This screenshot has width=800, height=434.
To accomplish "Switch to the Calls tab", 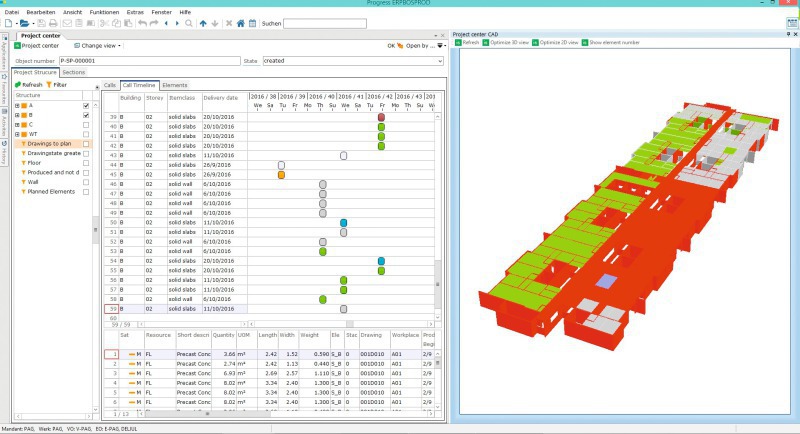I will (110, 85).
